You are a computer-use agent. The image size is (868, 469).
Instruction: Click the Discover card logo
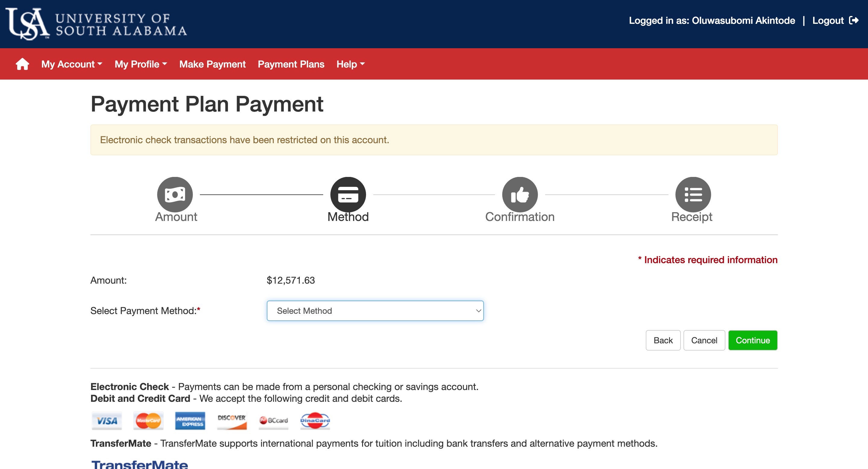[x=232, y=420]
